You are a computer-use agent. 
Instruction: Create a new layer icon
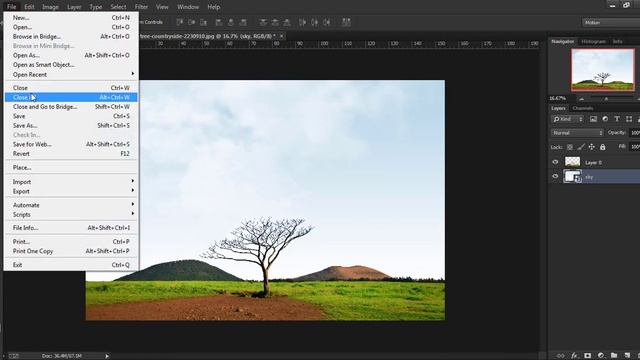[x=627, y=356]
